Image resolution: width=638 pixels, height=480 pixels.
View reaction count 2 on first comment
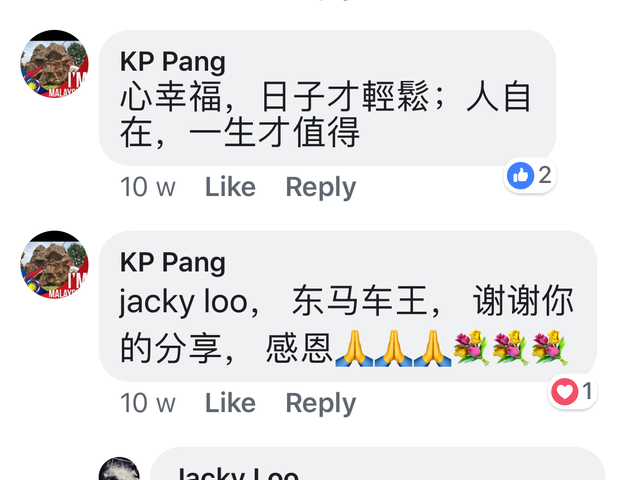[x=545, y=175]
